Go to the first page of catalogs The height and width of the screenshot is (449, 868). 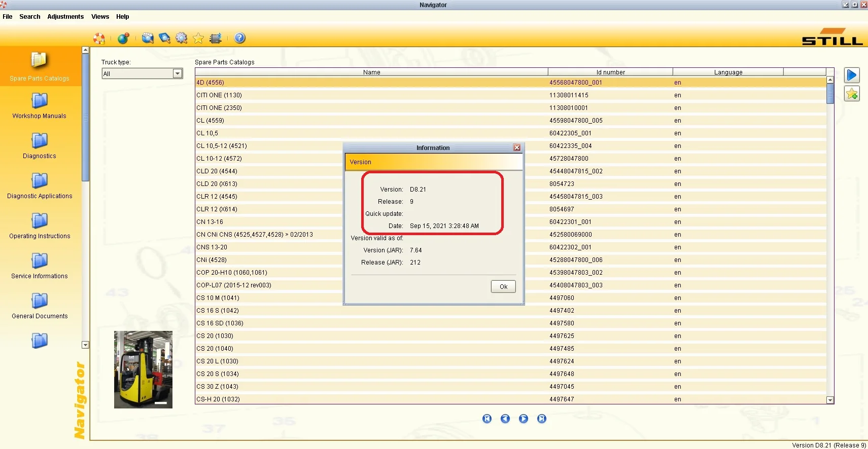pyautogui.click(x=487, y=419)
